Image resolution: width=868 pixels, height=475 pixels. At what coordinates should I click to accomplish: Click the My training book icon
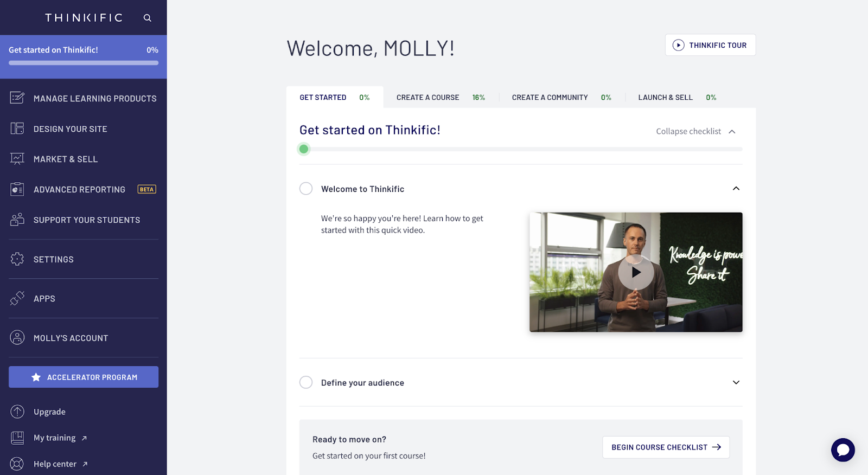pos(17,438)
